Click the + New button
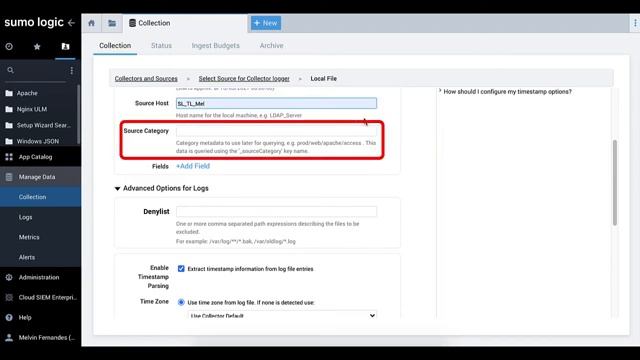The height and width of the screenshot is (360, 640). click(x=266, y=23)
